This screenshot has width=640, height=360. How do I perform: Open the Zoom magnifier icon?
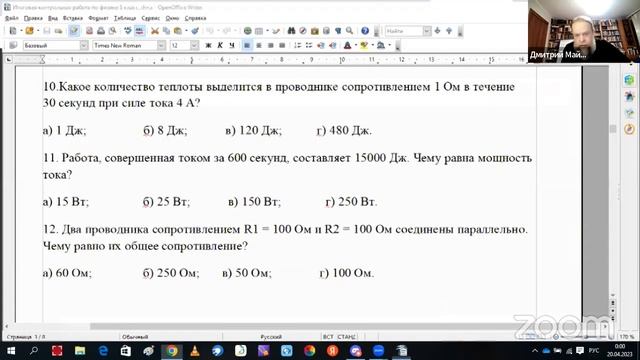349,31
